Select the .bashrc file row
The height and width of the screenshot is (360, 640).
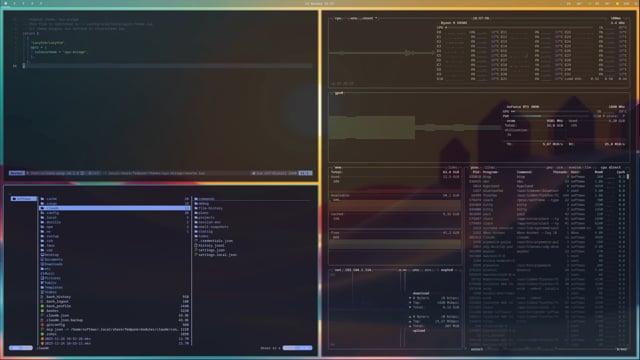(x=115, y=311)
